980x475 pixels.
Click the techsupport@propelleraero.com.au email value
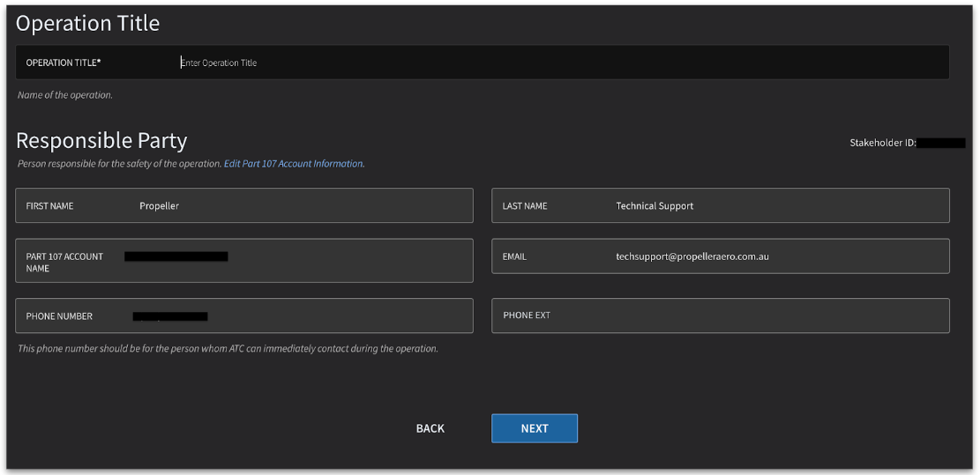point(692,256)
